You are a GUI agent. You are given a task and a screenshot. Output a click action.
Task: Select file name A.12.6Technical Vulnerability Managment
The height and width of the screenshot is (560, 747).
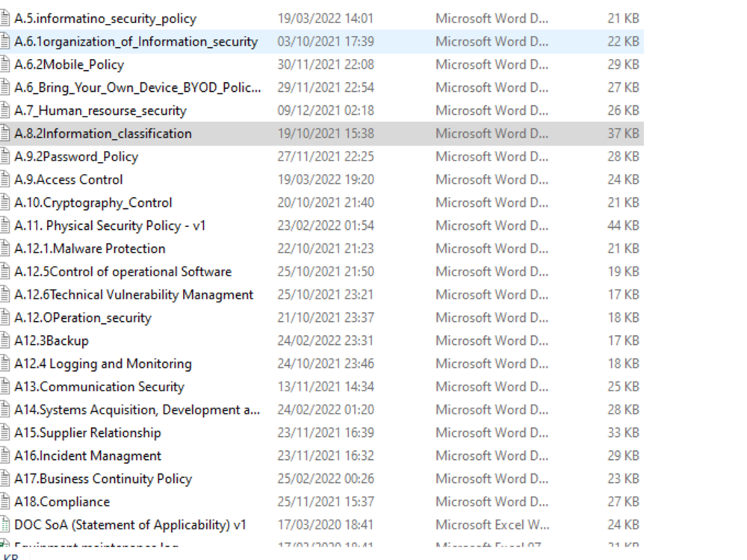[134, 295]
